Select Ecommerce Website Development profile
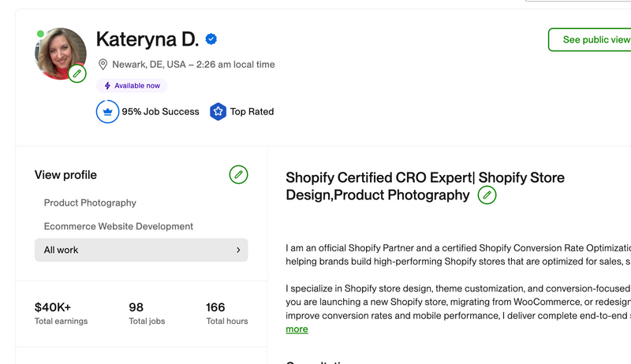Screen dimensions: 631x364 (x=118, y=226)
